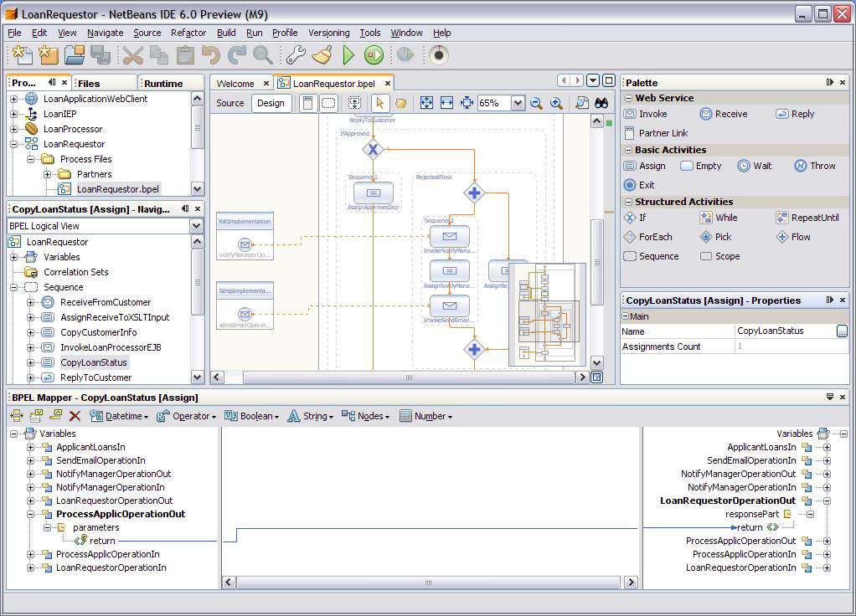Pick the ForEach structured activity
The height and width of the screenshot is (616, 856).
pyautogui.click(x=648, y=237)
